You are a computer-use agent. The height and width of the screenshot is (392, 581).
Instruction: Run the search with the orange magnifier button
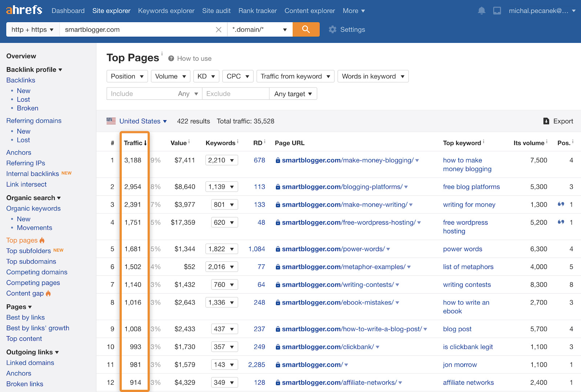306,29
